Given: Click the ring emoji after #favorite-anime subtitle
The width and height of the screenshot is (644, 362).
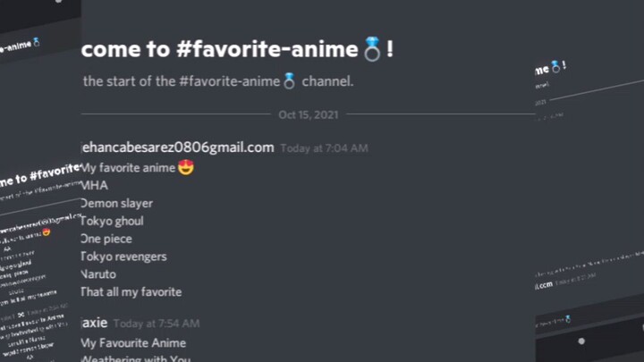Looking at the screenshot, I should click(x=289, y=81).
